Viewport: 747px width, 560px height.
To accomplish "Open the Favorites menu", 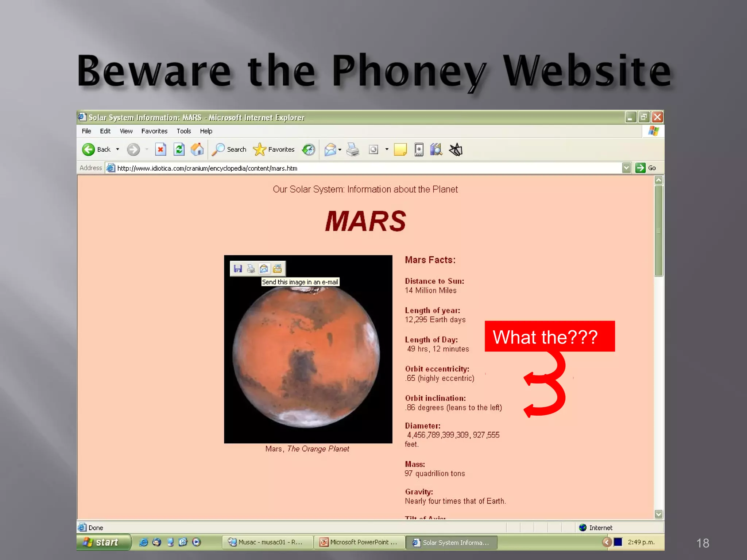I will point(154,131).
